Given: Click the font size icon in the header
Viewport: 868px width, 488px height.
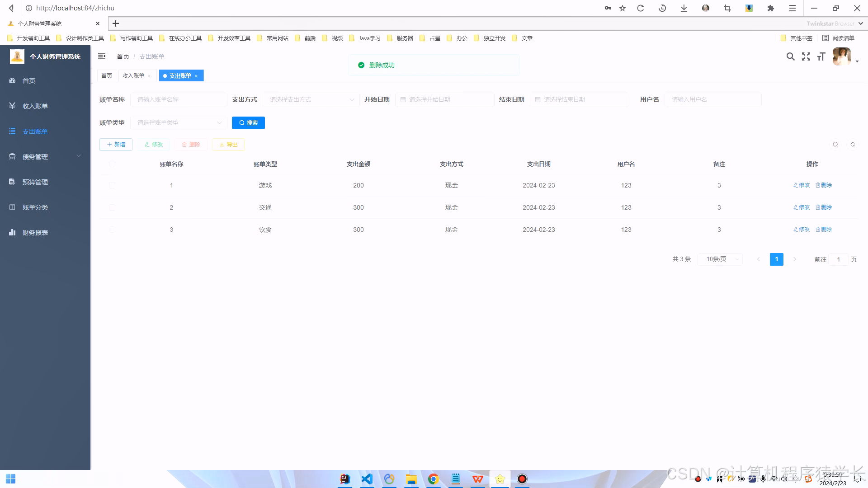Looking at the screenshot, I should pyautogui.click(x=821, y=56).
